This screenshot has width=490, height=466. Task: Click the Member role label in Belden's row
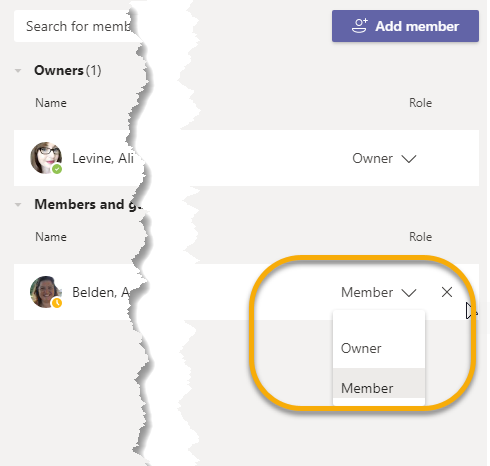[367, 292]
